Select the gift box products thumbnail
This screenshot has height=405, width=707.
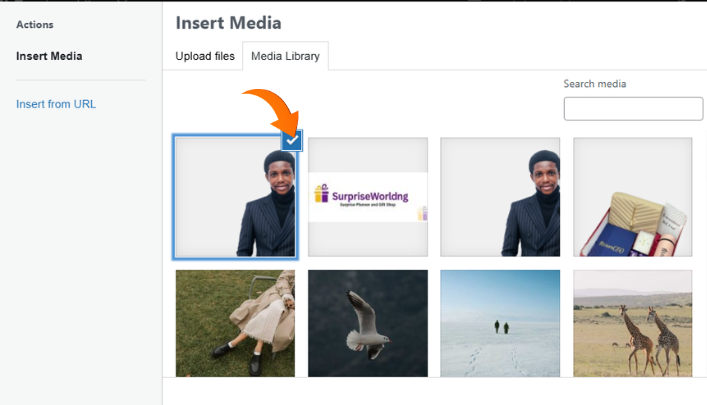coord(632,198)
